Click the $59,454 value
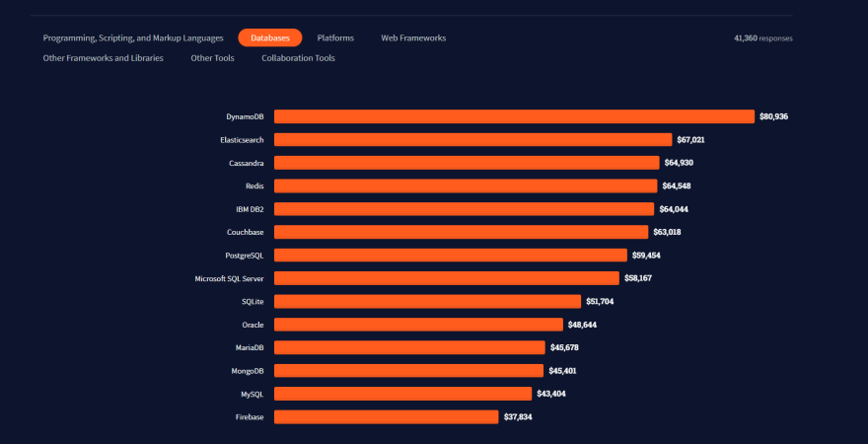This screenshot has height=444, width=868. (646, 256)
